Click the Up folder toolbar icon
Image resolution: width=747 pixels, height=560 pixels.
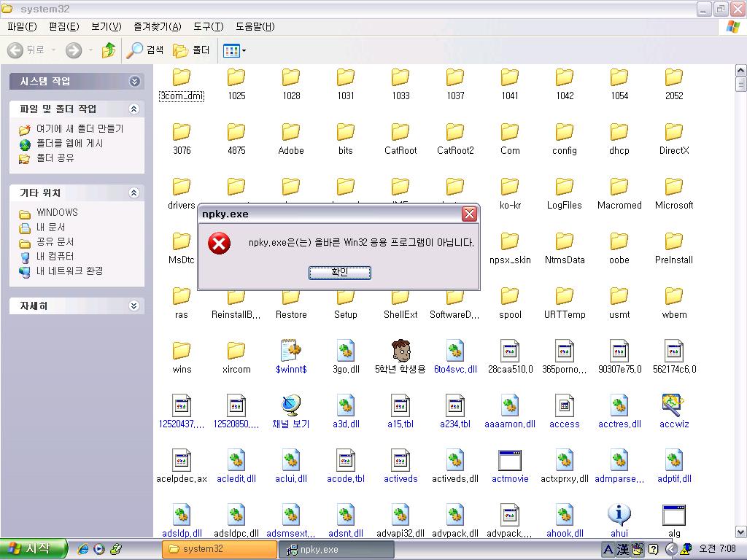click(x=109, y=50)
